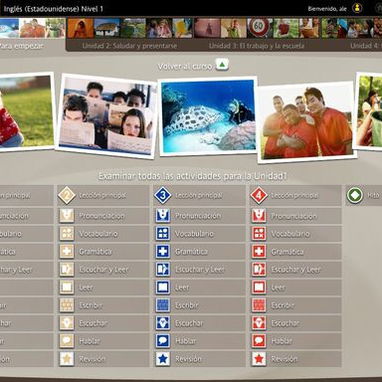Select the underwater diver and fish photo
This screenshot has height=382, width=382.
[x=208, y=116]
